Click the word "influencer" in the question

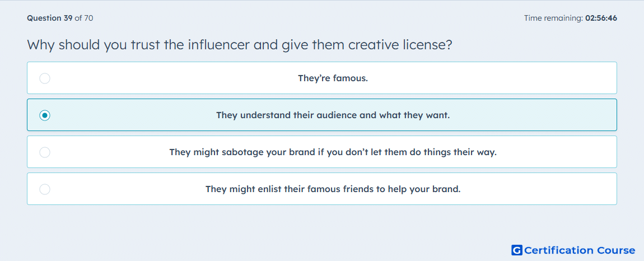click(x=218, y=44)
